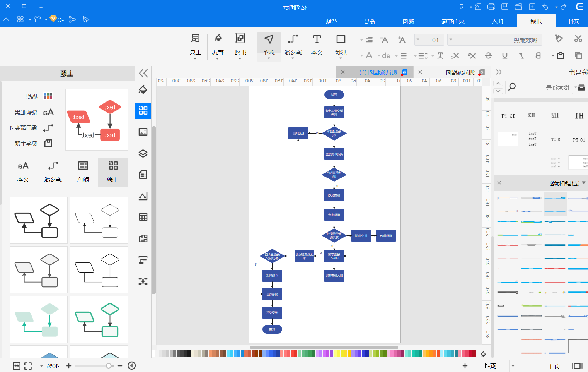Click the magnifier search icon in symbol library

pos(512,87)
